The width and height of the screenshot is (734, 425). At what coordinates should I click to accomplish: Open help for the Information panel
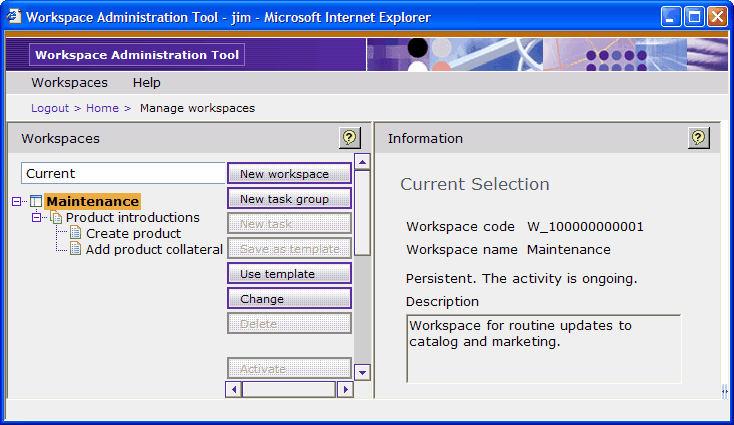click(x=698, y=138)
